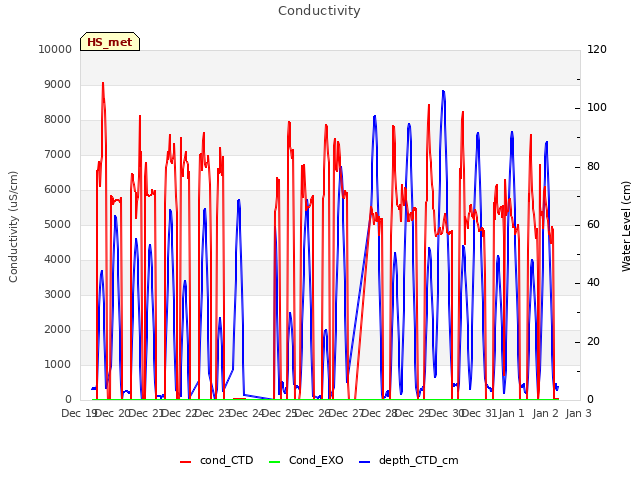The height and width of the screenshot is (480, 640).
Task: Click the blue depth_CTD_cm legend swatch
Action: (x=364, y=462)
